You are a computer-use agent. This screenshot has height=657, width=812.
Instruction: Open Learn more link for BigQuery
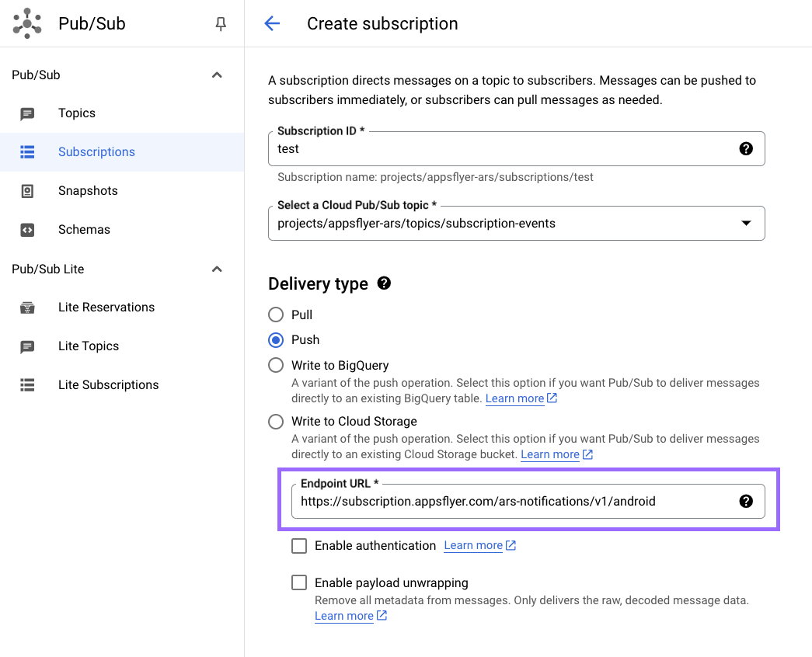(x=514, y=398)
